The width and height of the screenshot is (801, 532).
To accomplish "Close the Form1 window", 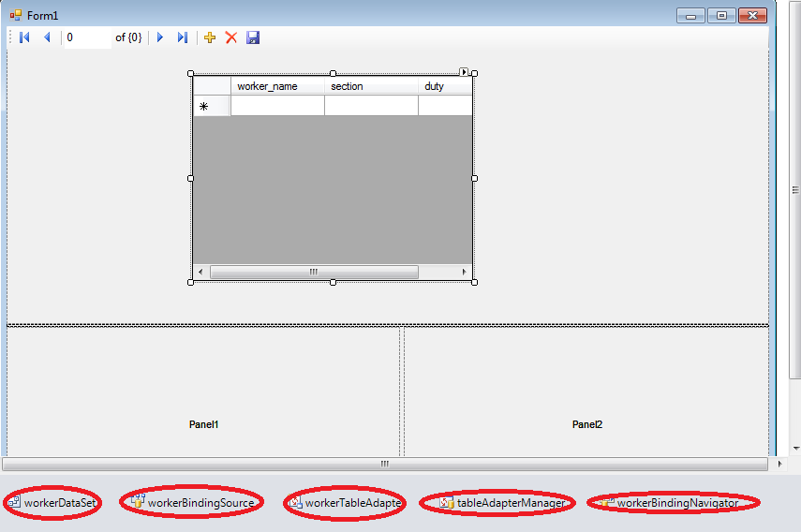I will 752,16.
